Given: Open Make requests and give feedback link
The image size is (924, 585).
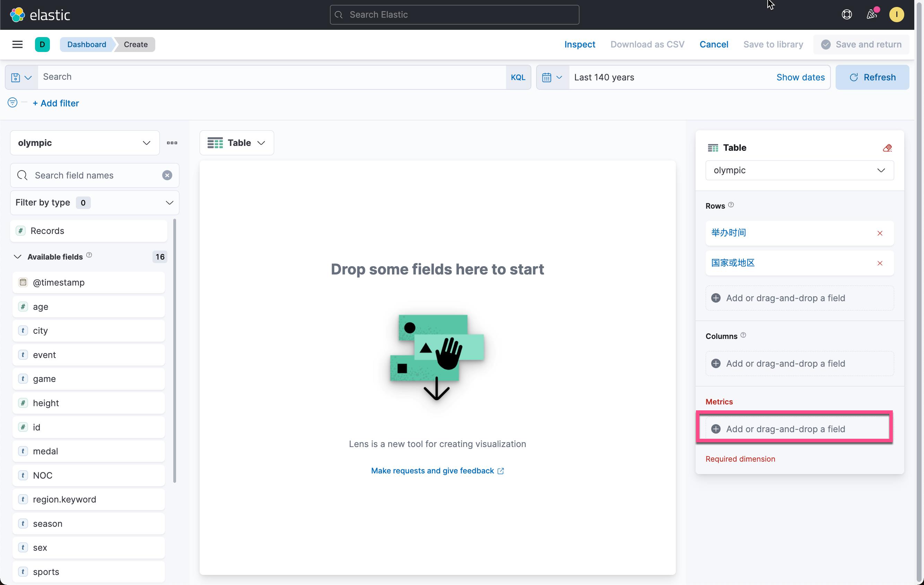Looking at the screenshot, I should [437, 471].
